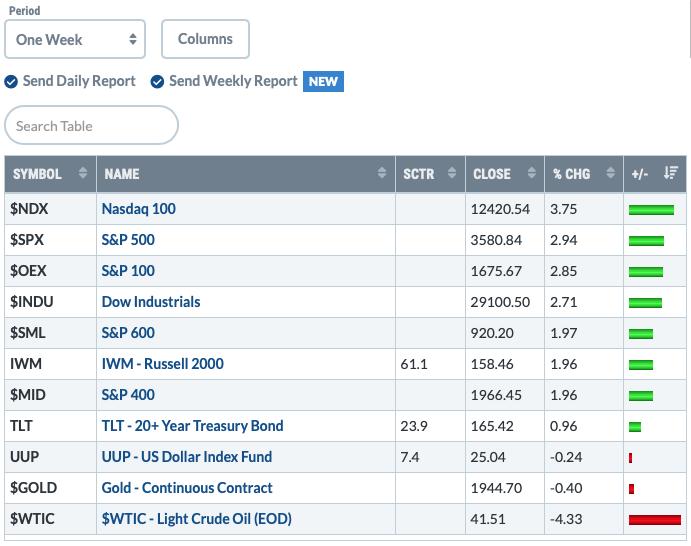
Task: Click the $OEX symbol cell
Action: [50, 271]
